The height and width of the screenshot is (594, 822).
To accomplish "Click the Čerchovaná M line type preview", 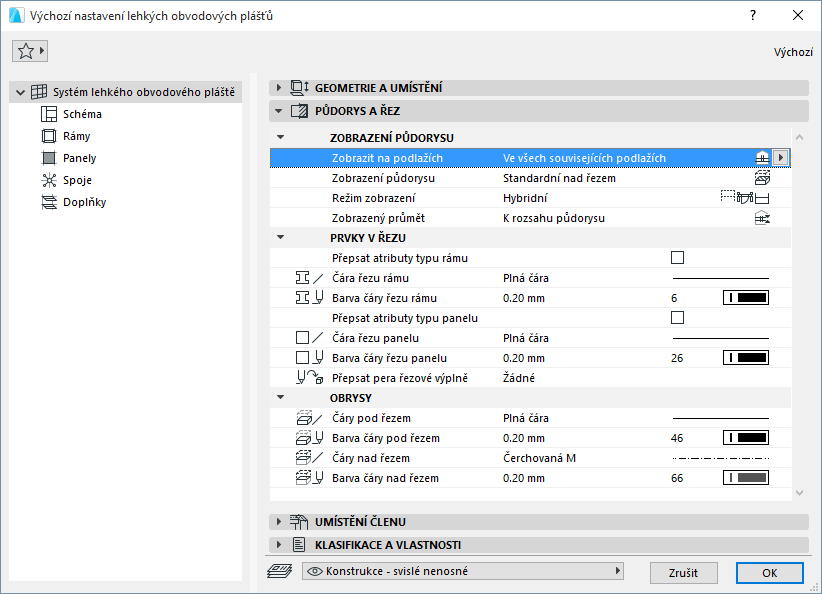I will (721, 458).
